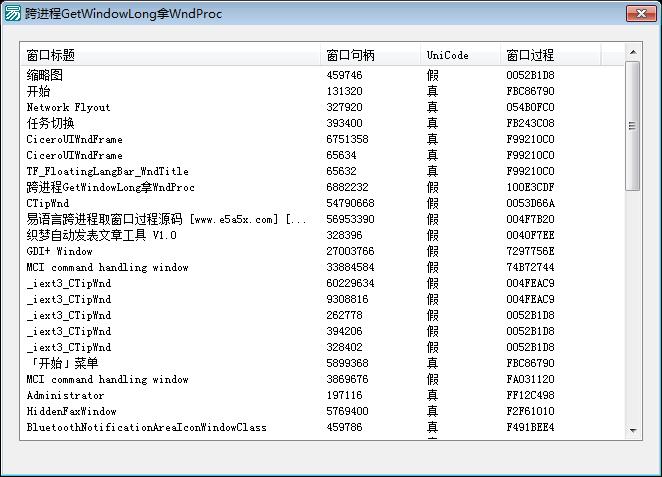
Task: Select the TF_FloatingLangBar_WndTitle row
Action: pos(107,171)
